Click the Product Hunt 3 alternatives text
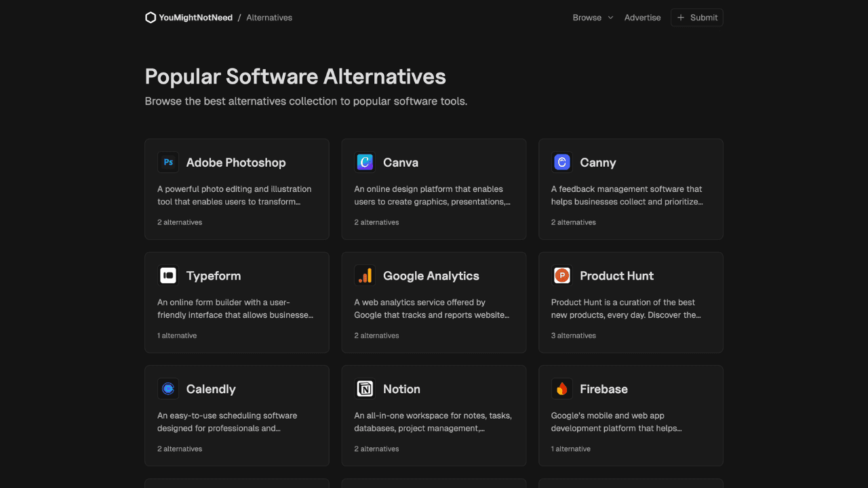The height and width of the screenshot is (488, 868). pos(574,335)
